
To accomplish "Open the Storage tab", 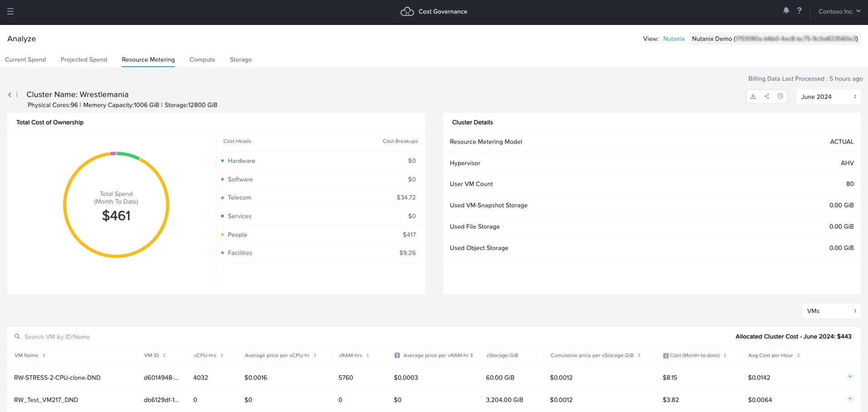I will coord(241,59).
